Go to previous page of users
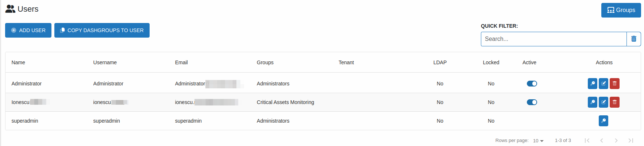This screenshot has height=146, width=644. [x=602, y=141]
